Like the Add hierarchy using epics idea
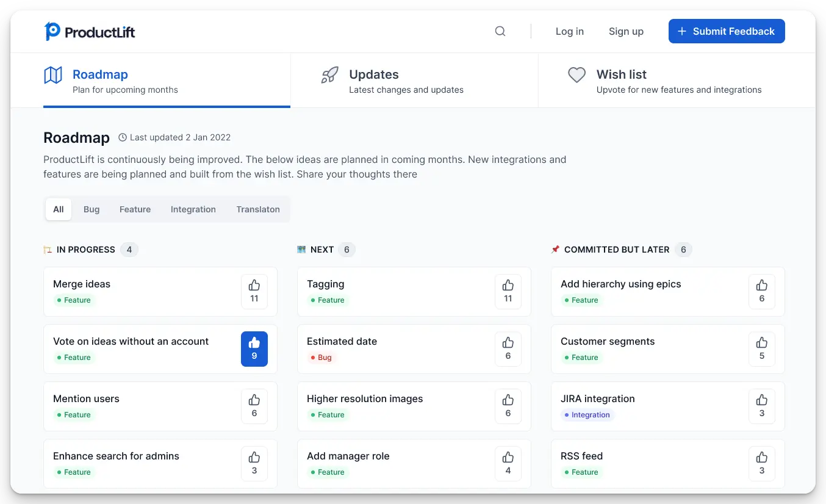This screenshot has width=826, height=504. (761, 291)
